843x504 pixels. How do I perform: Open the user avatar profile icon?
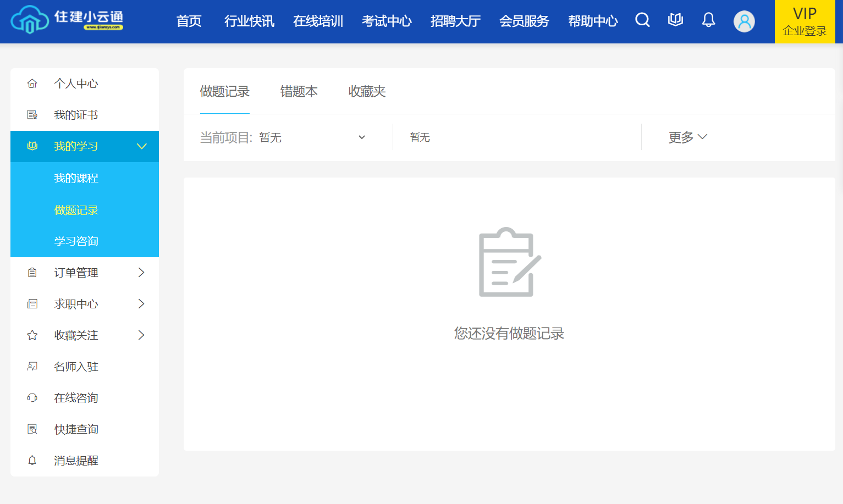click(744, 21)
